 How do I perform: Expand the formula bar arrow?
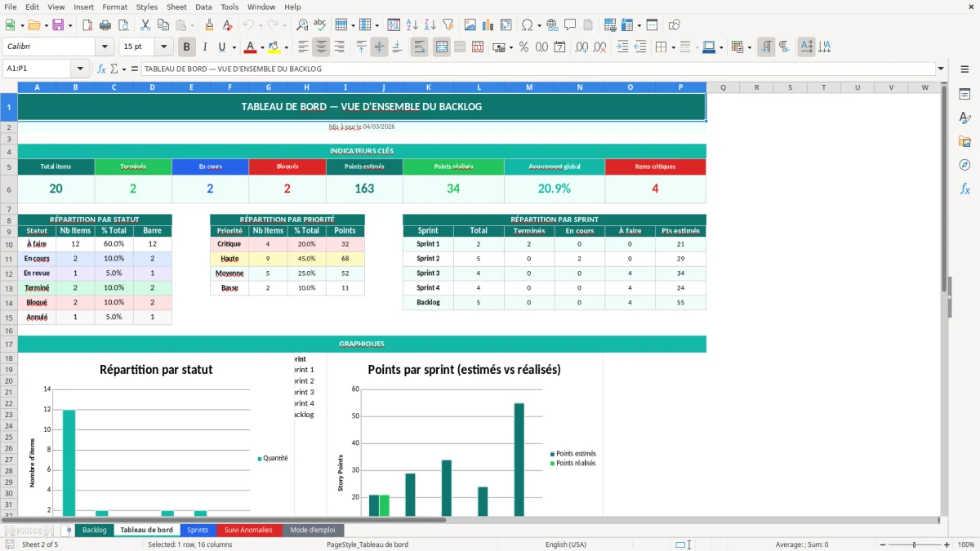tap(941, 69)
